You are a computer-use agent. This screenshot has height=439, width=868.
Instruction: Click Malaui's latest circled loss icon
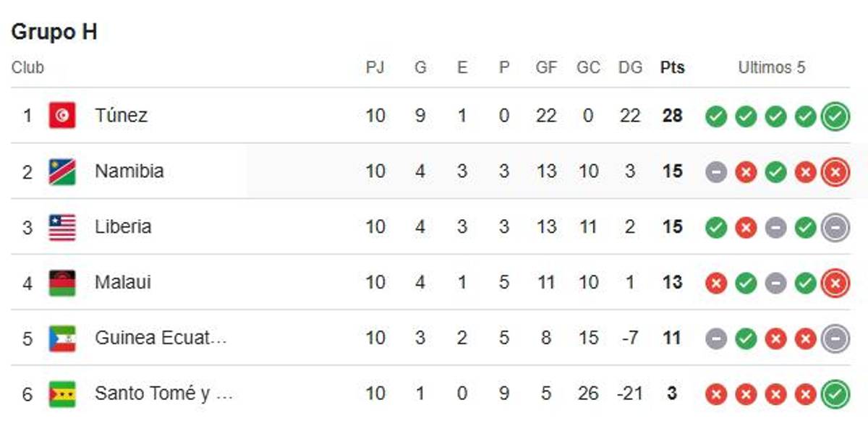click(x=835, y=283)
